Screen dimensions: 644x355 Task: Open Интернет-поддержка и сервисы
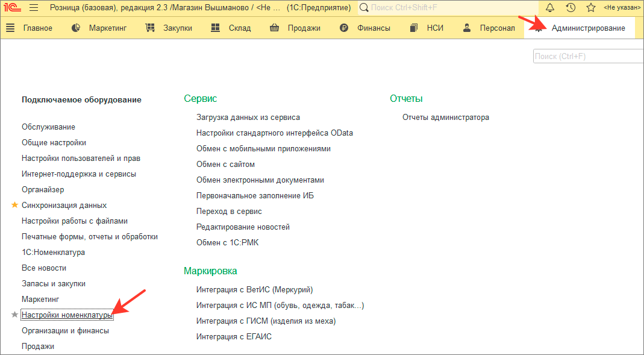pos(79,174)
